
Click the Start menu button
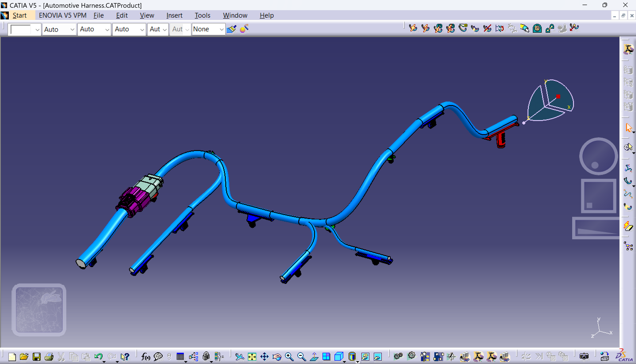click(x=19, y=15)
